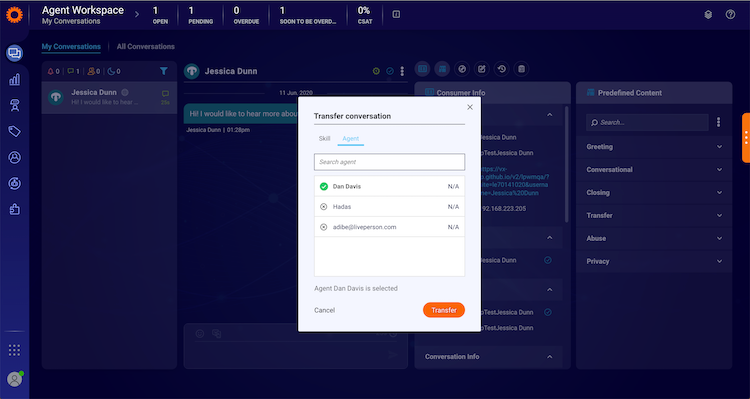Screen dimensions: 750x399
Task: Switch to the Skill tab in dialog
Action: click(324, 138)
